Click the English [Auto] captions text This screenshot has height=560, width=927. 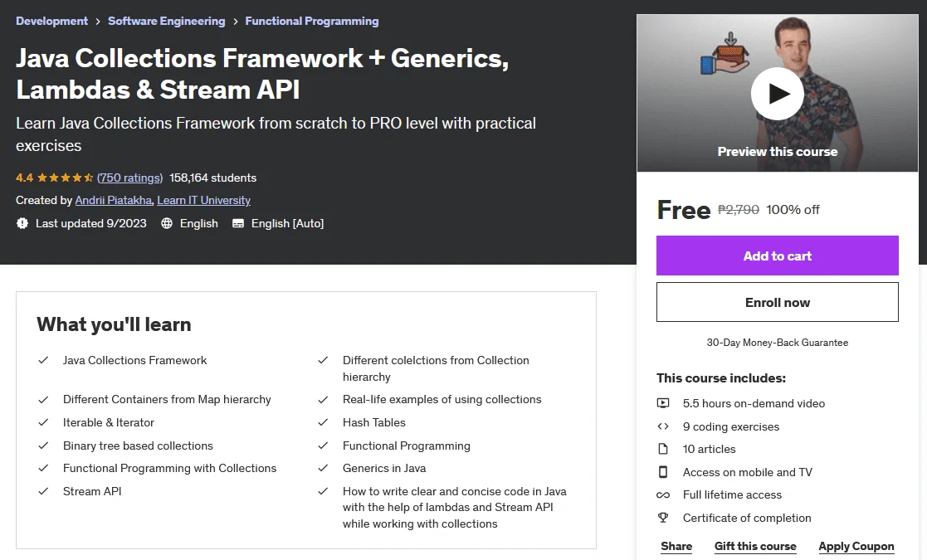(287, 223)
